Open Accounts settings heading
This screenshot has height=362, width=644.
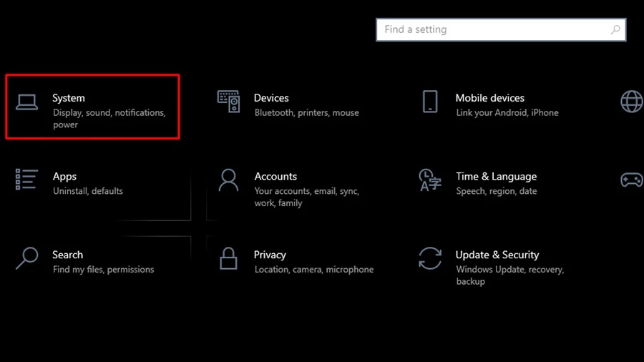275,177
